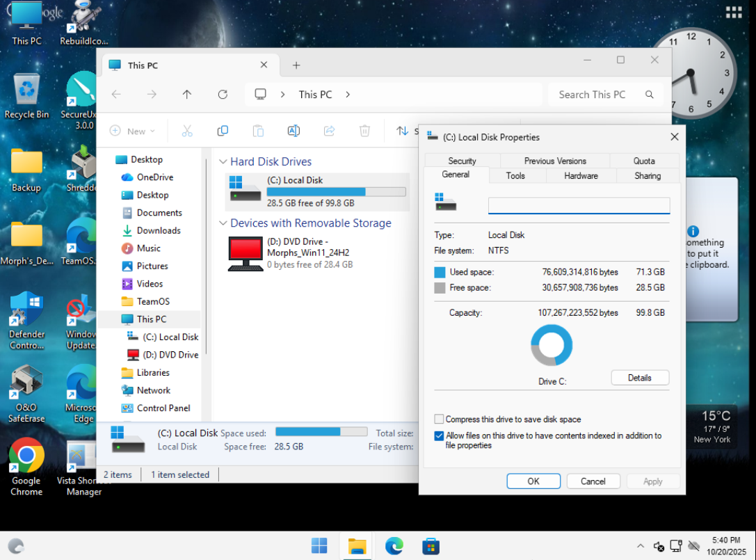Screen dimensions: 756x560
Task: Open Microsoft Store from taskbar
Action: [431, 546]
